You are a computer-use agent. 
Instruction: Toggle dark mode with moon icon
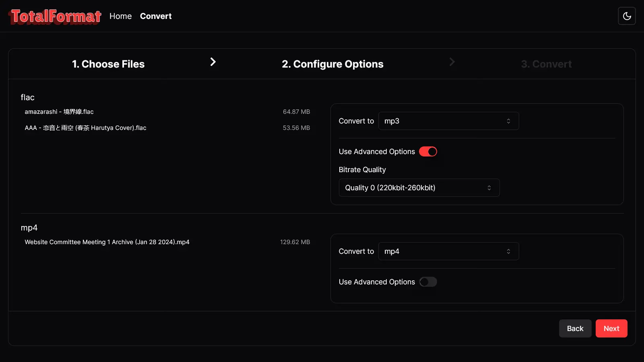coord(627,16)
